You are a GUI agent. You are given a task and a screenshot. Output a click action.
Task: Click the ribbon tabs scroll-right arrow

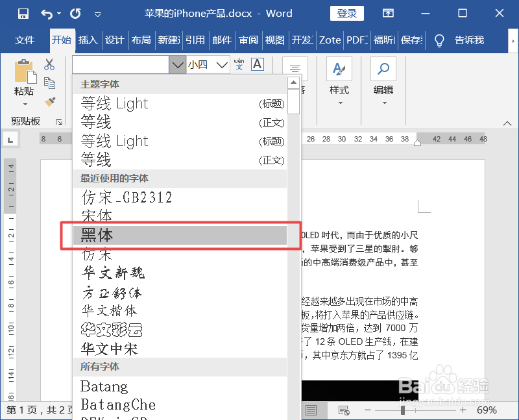[513, 41]
